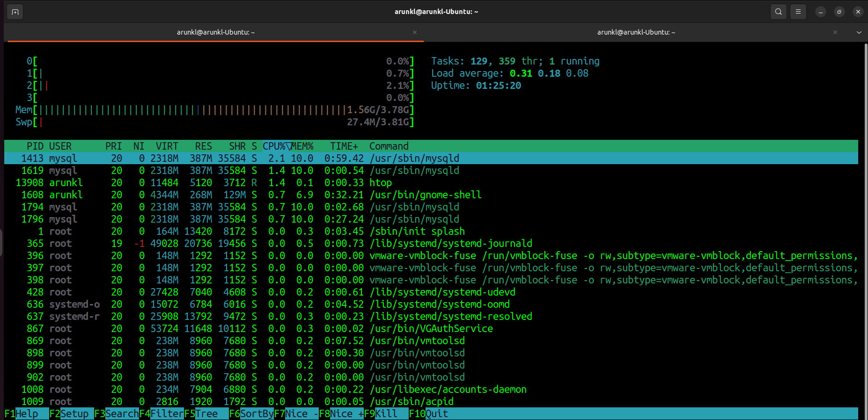868x420 pixels.
Task: Select the gnome-shell process row
Action: click(431, 195)
